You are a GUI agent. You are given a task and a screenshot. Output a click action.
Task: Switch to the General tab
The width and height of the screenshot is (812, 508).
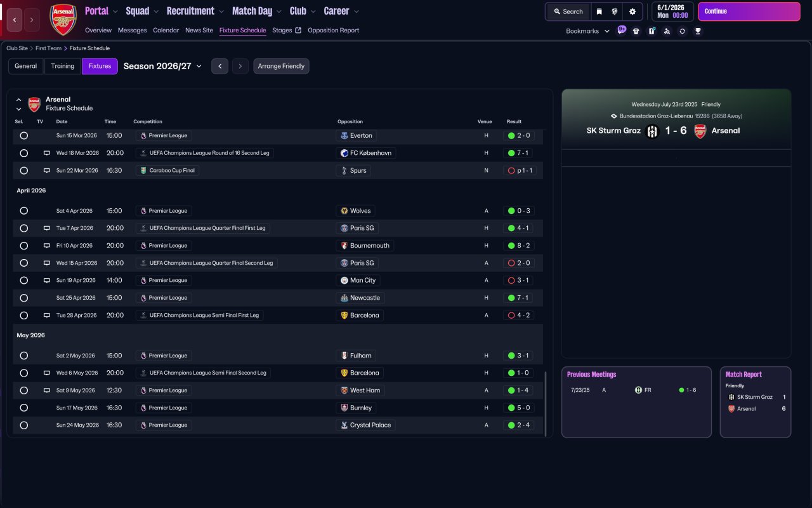26,66
